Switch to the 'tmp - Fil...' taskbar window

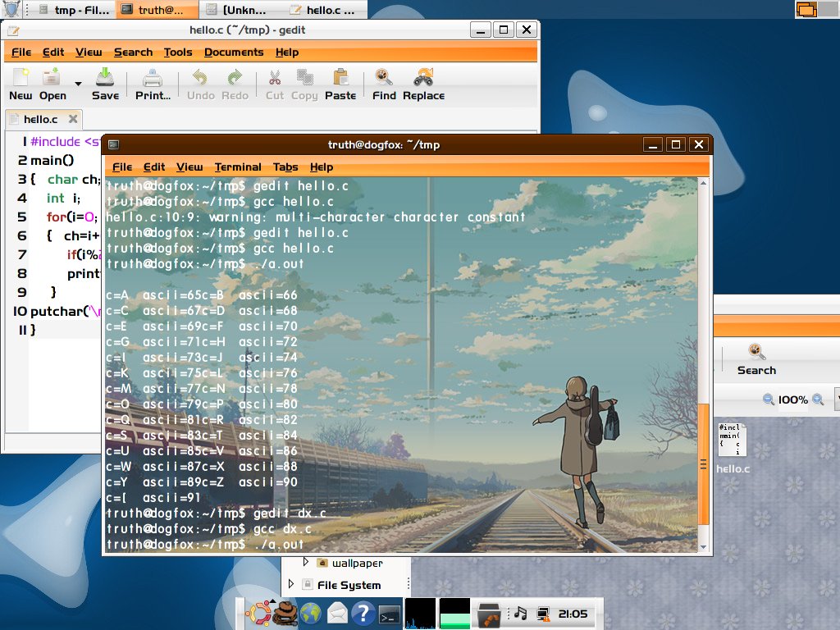coord(75,10)
